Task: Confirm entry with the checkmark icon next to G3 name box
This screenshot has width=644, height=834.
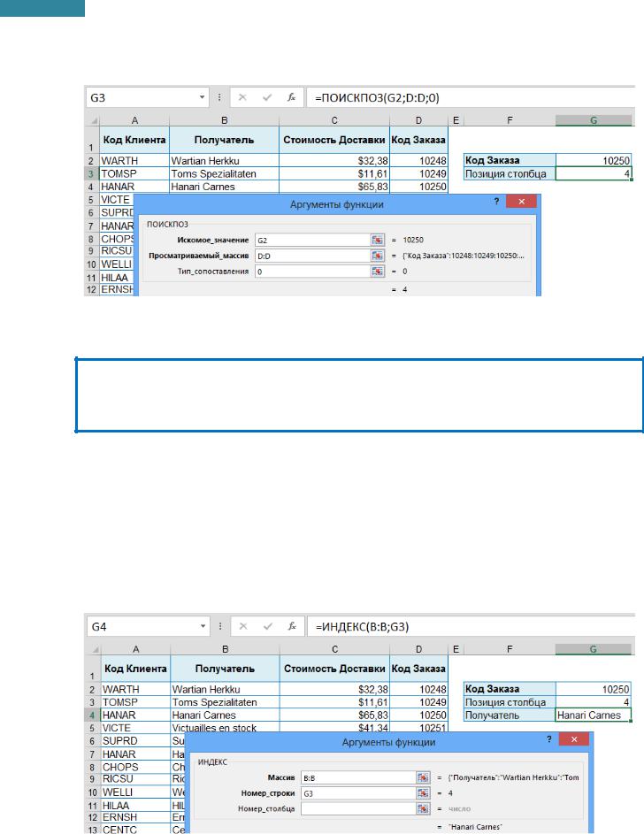Action: click(x=267, y=97)
